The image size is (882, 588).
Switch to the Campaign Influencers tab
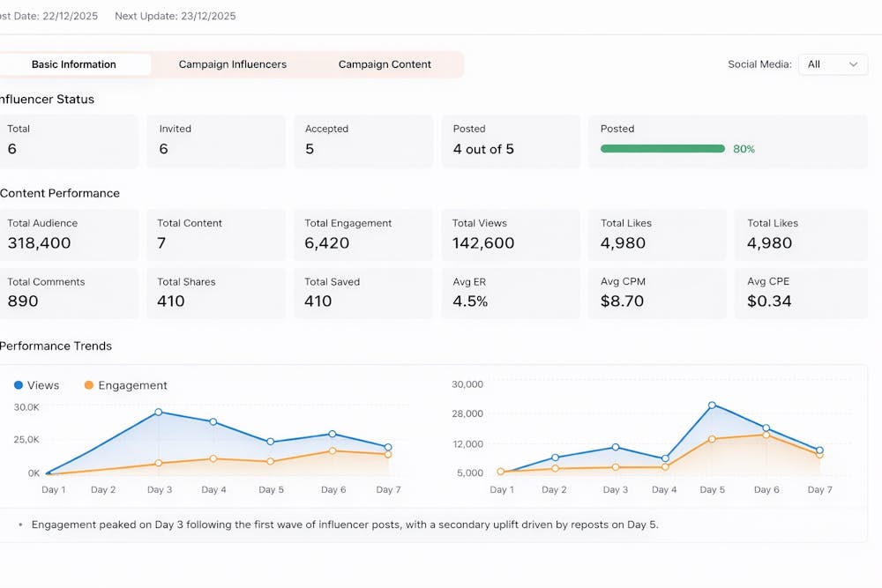point(232,64)
